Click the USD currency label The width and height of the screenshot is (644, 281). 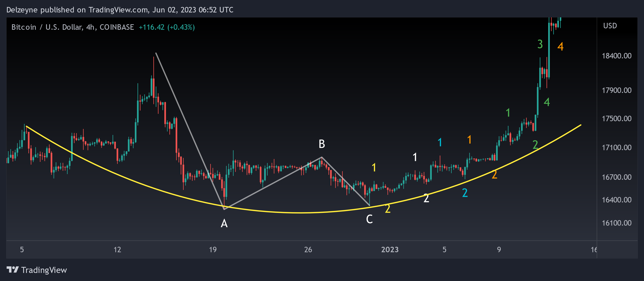click(610, 26)
